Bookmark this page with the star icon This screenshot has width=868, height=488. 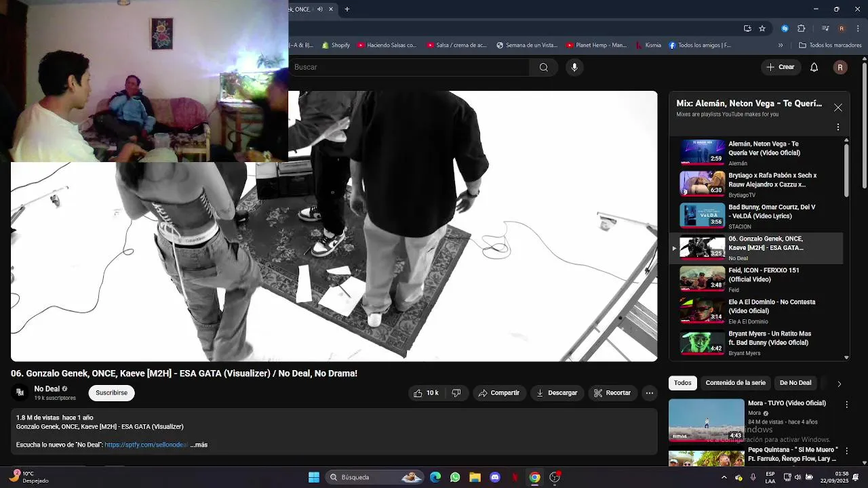762,28
